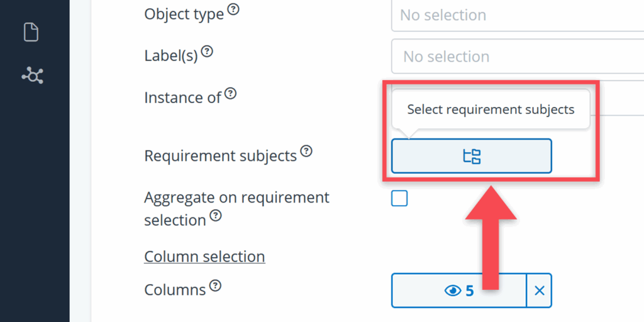The height and width of the screenshot is (322, 644).
Task: Click help icon beside Instance of
Action: coord(231,94)
